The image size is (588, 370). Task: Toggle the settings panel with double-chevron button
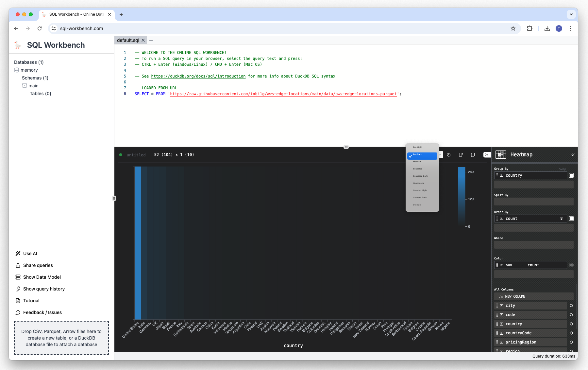487,155
